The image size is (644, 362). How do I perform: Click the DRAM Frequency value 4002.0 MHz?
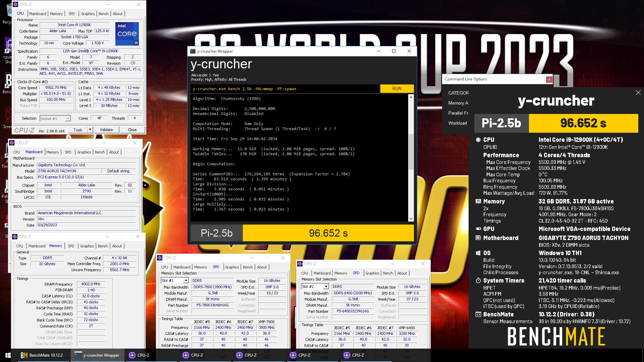[x=91, y=284]
